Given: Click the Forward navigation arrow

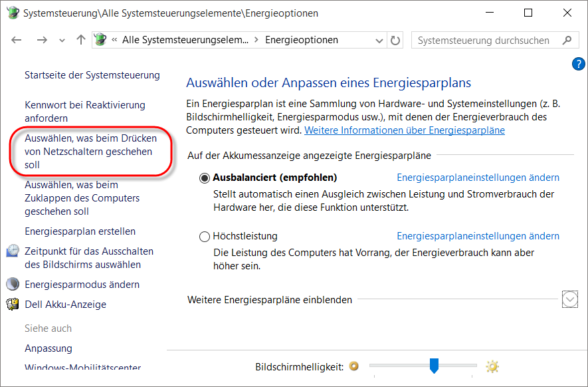Looking at the screenshot, I should click(x=42, y=40).
